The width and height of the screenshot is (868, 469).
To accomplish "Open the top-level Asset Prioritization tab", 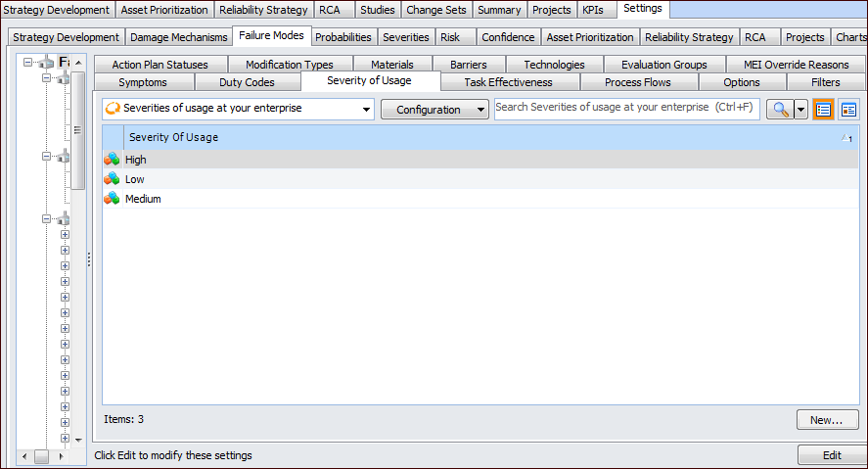I will [x=164, y=10].
